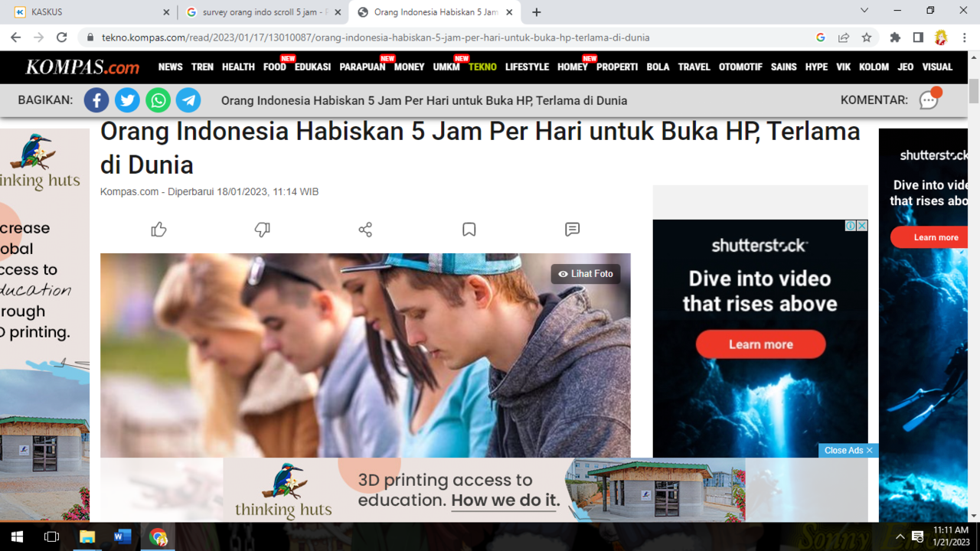Open File Explorer from taskbar

87,536
